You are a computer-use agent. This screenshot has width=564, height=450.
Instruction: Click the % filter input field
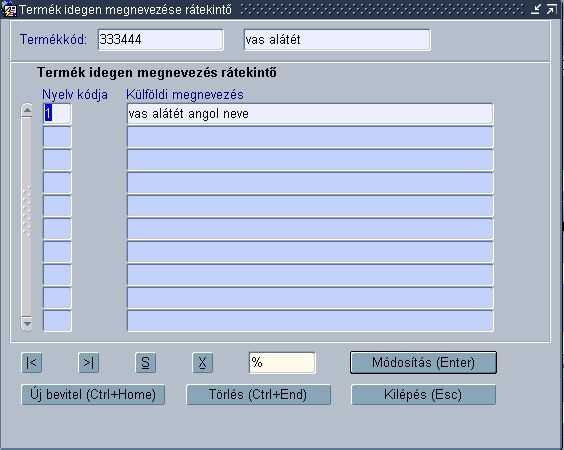point(282,363)
